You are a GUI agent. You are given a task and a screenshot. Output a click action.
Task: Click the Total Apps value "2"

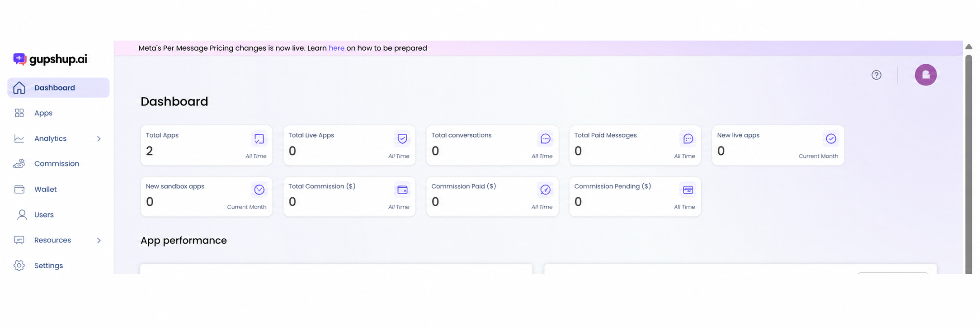pos(150,151)
